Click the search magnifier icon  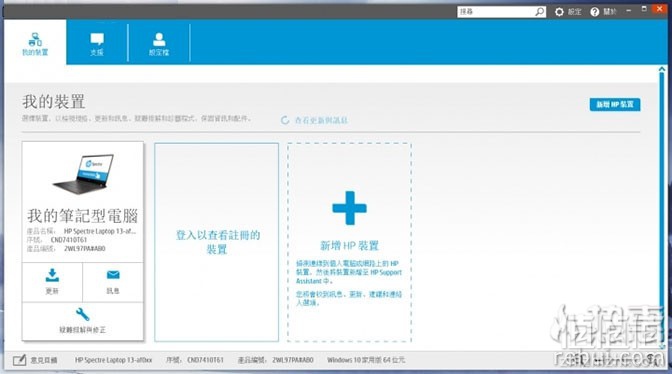pyautogui.click(x=540, y=12)
